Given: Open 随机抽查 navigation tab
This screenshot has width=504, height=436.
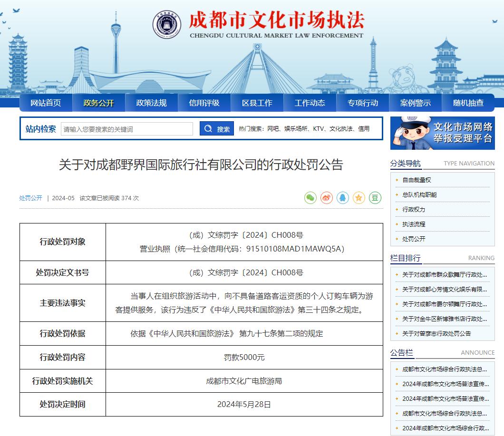Looking at the screenshot, I should pos(468,103).
